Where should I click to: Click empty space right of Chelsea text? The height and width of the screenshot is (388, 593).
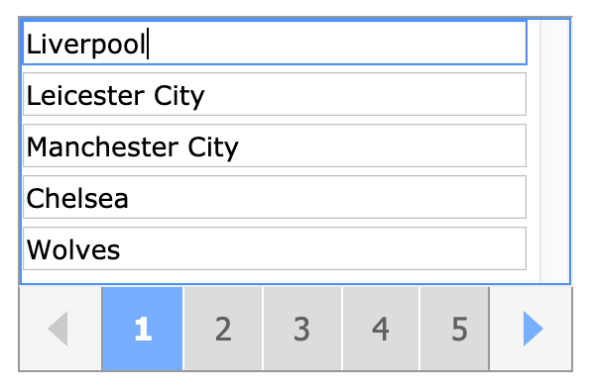[x=325, y=197]
